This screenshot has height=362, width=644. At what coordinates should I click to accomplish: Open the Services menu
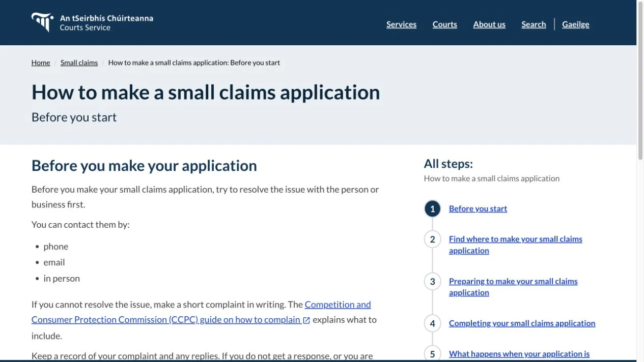point(401,24)
